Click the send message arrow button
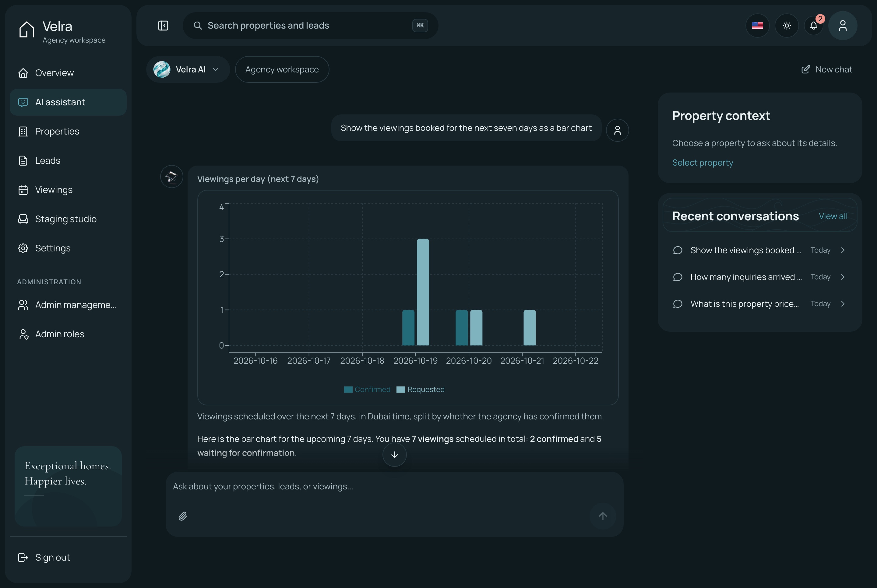Screen dimensions: 877x588 point(602,516)
